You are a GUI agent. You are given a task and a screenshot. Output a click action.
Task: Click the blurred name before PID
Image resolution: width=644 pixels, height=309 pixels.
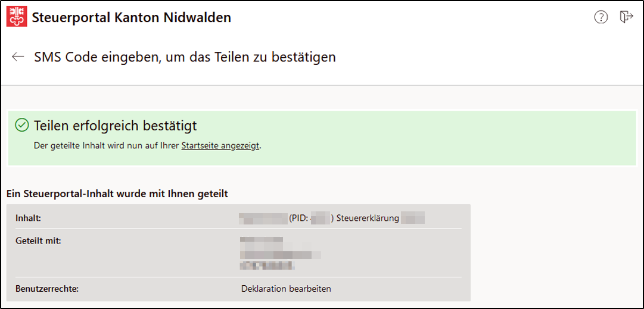point(263,219)
